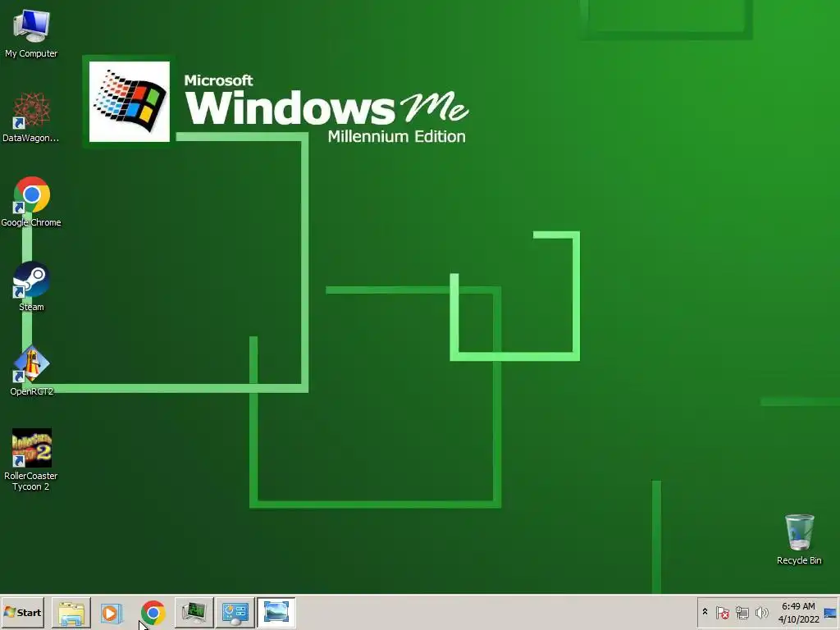The height and width of the screenshot is (630, 840).
Task: Select the RollerCoaster Tycoon 2 shortcut
Action: click(x=31, y=459)
